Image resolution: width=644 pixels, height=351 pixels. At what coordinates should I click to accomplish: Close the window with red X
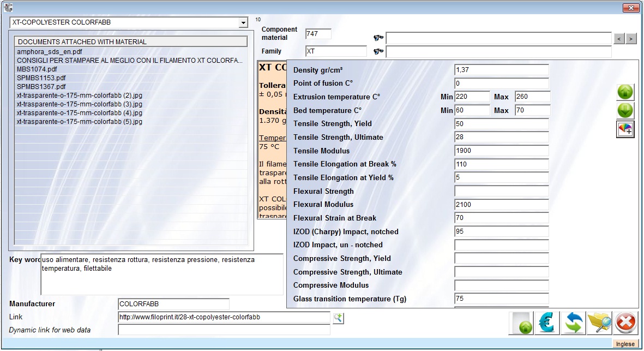click(x=630, y=8)
